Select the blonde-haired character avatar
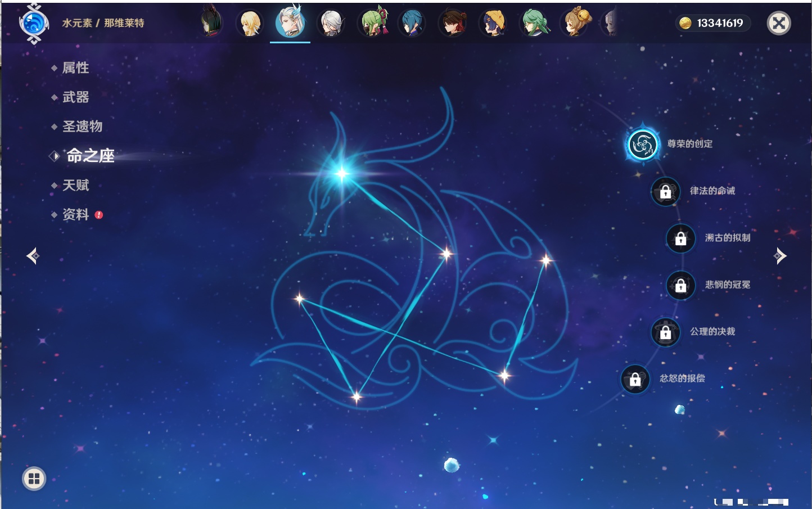 (250, 23)
